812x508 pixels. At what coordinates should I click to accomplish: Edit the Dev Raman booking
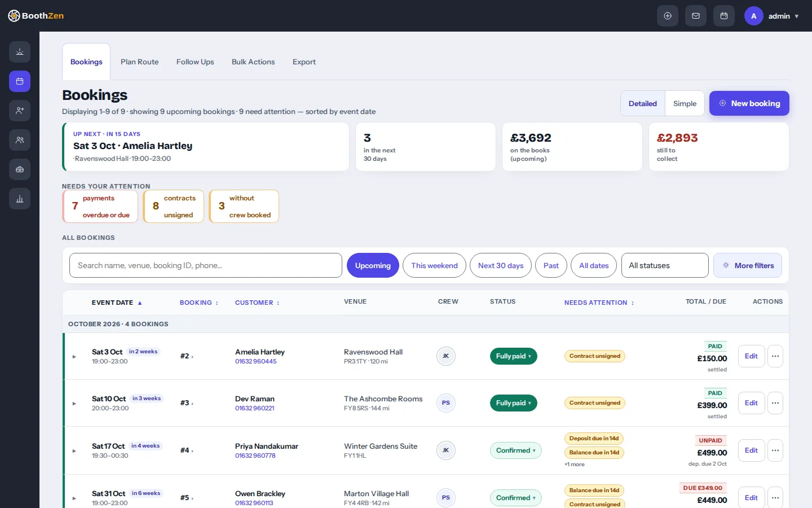coord(751,403)
